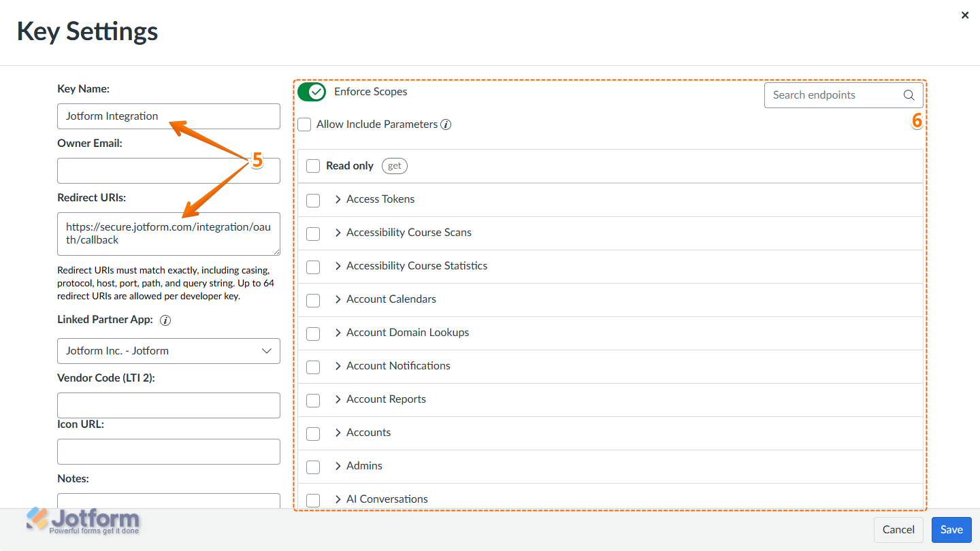The image size is (980, 551).
Task: Click the get method badge
Action: point(395,166)
